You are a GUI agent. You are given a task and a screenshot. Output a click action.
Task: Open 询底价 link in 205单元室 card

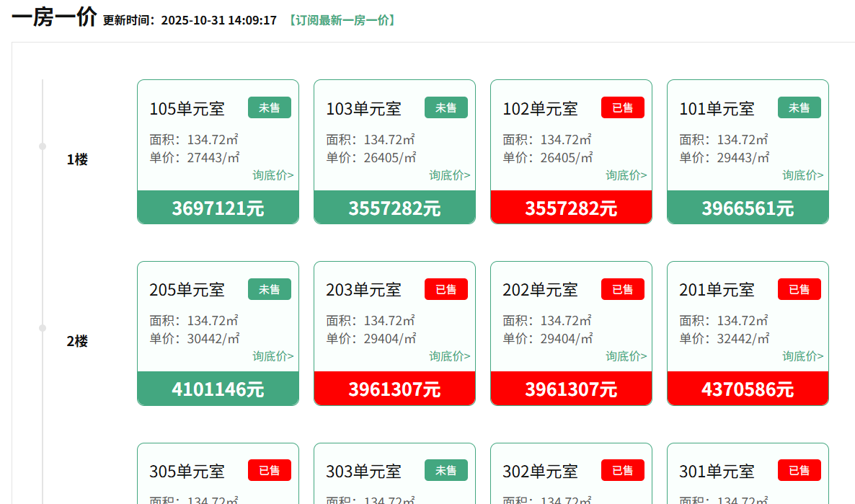pos(273,356)
